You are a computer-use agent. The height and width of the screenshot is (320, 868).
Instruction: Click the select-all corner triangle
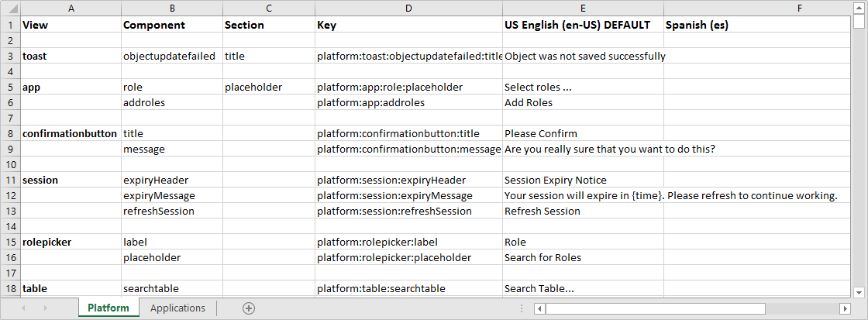click(x=10, y=8)
